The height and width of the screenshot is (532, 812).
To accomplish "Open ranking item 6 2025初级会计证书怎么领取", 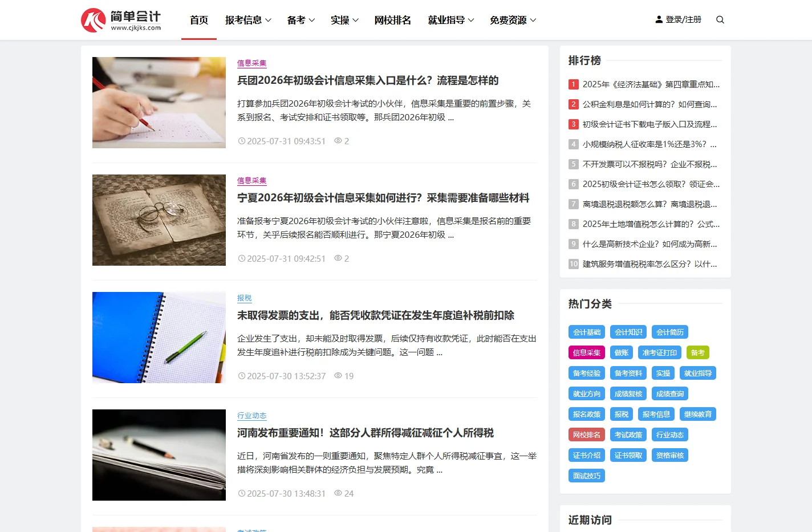I will click(x=651, y=184).
